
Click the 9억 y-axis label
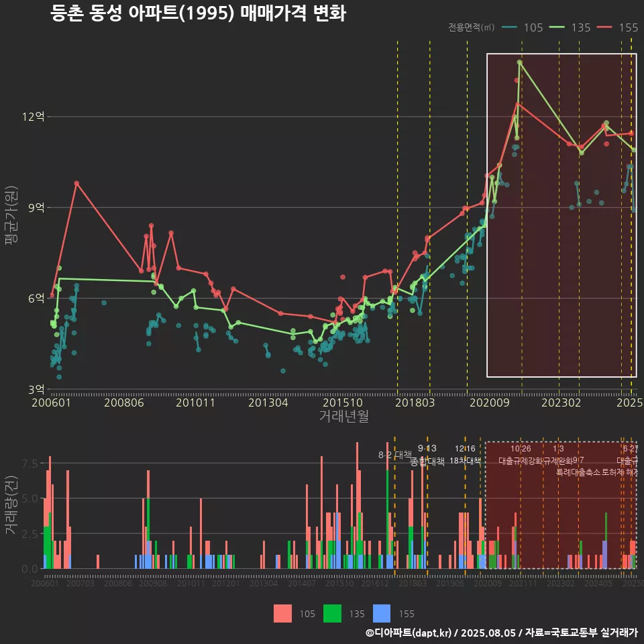click(36, 207)
